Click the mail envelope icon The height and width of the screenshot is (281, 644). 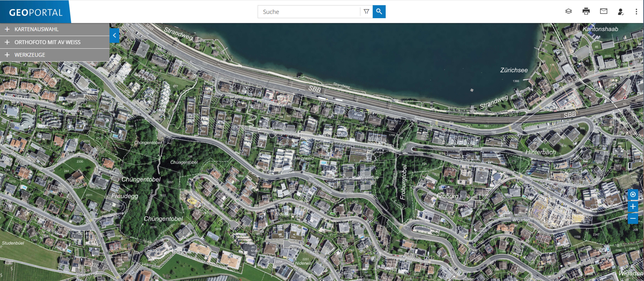click(x=603, y=11)
